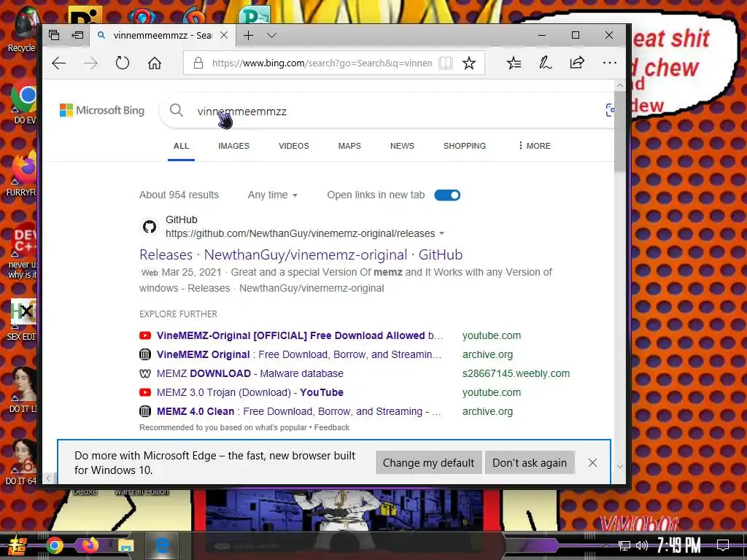Open the browser home page
The image size is (747, 560).
click(x=155, y=63)
